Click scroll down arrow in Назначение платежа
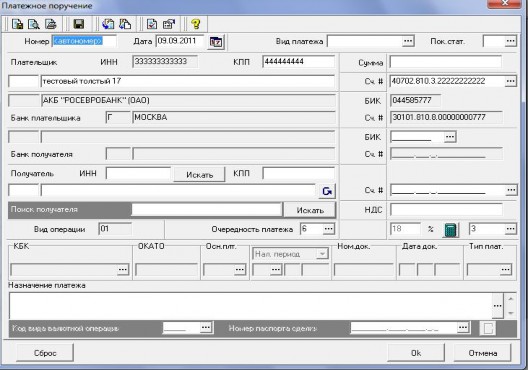This screenshot has width=528, height=370. pos(510,313)
